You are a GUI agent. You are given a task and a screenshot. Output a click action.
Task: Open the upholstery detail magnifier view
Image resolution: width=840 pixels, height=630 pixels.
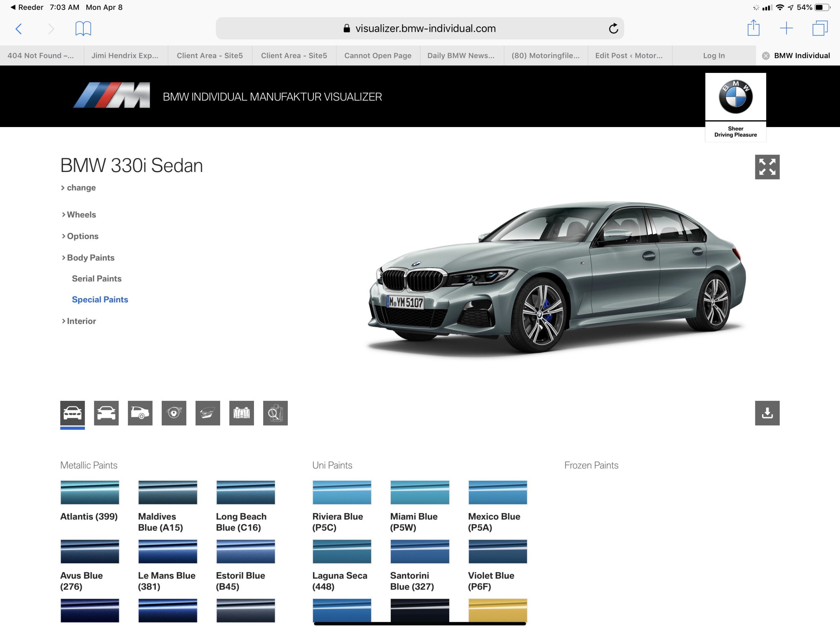coord(275,413)
